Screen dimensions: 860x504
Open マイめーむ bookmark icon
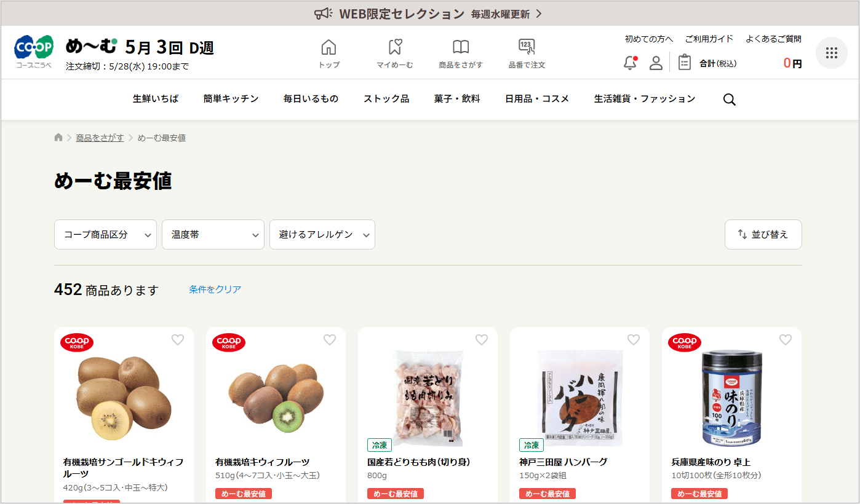(x=395, y=53)
